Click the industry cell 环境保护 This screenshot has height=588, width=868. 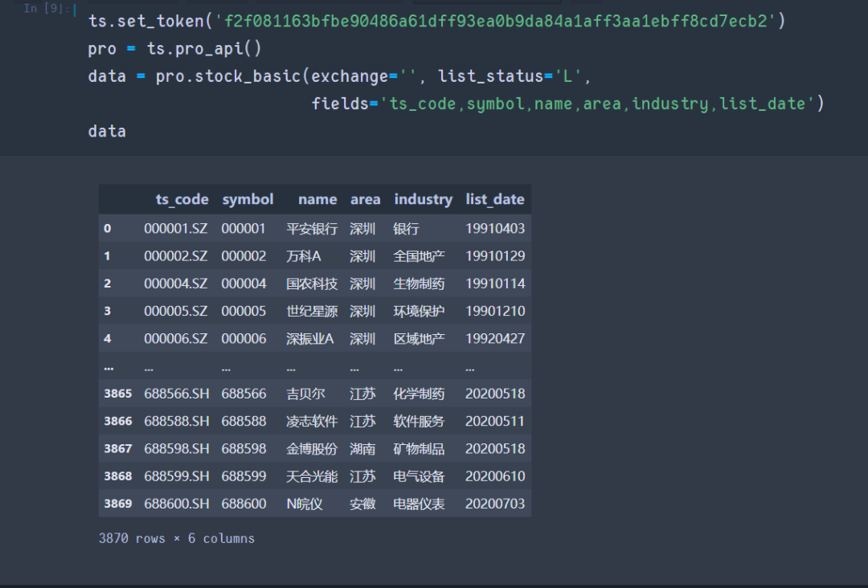[419, 311]
